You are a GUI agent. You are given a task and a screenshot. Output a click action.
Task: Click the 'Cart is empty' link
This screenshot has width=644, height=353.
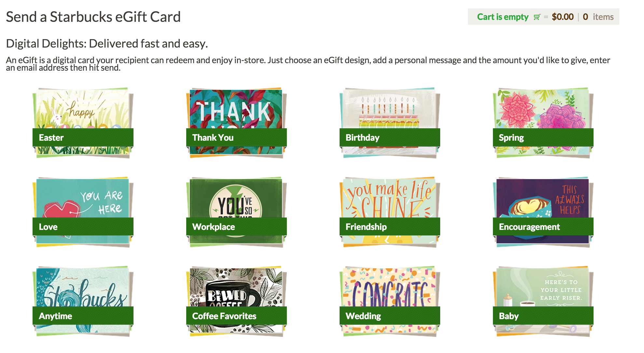[x=503, y=17]
